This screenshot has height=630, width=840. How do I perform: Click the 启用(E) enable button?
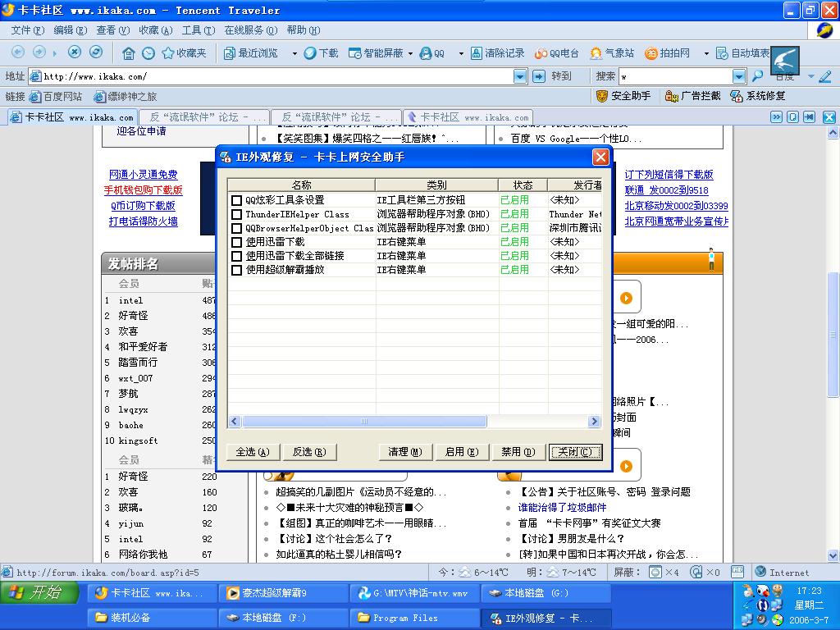[461, 452]
